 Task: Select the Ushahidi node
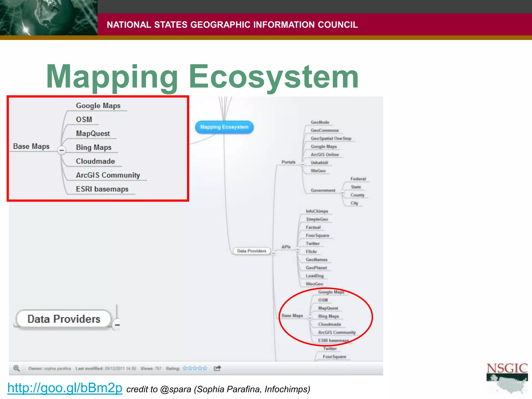tap(319, 163)
